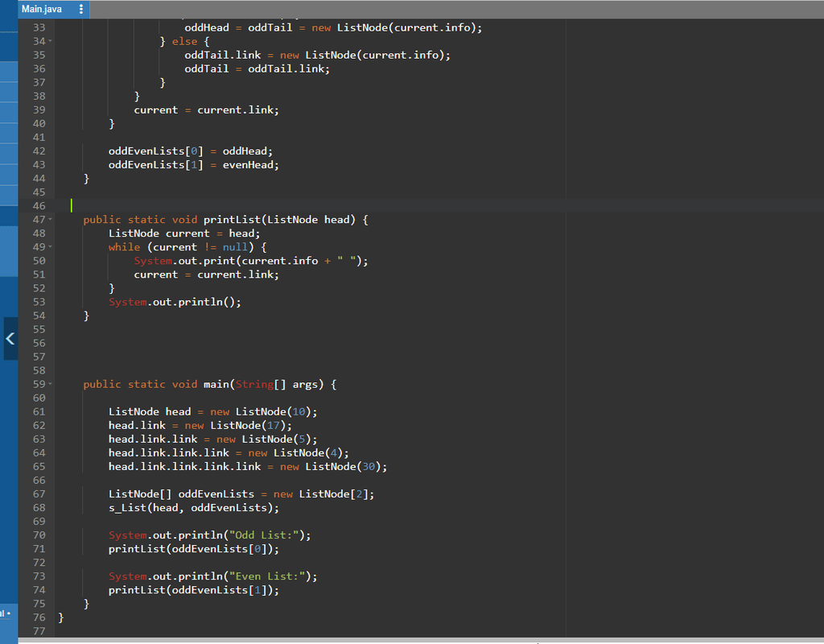Click the closing brace on line 76
824x644 pixels.
pos(61,617)
